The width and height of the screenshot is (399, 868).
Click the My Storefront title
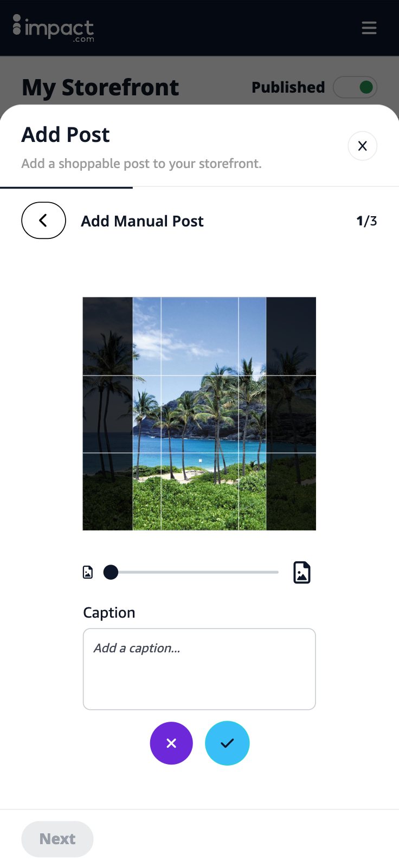tap(100, 87)
